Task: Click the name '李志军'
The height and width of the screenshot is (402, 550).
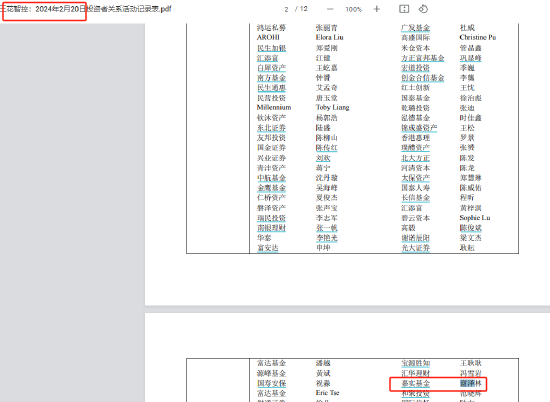Action: coord(326,218)
